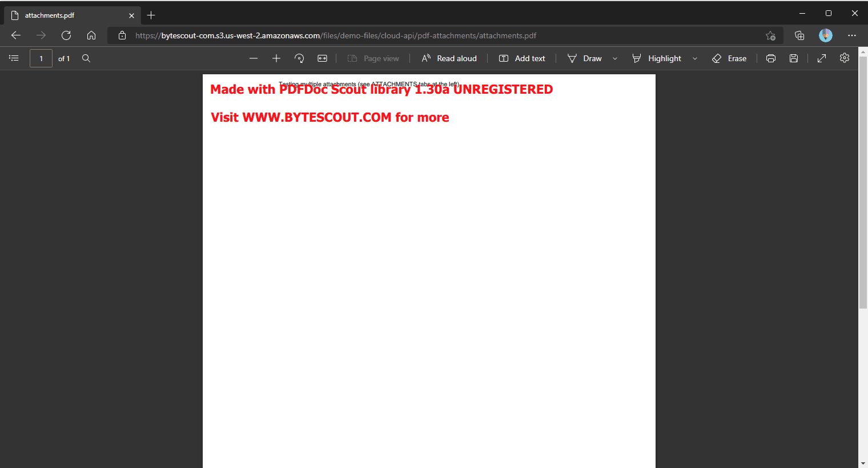The height and width of the screenshot is (468, 868).
Task: Zoom out using the minus icon
Action: pos(254,58)
